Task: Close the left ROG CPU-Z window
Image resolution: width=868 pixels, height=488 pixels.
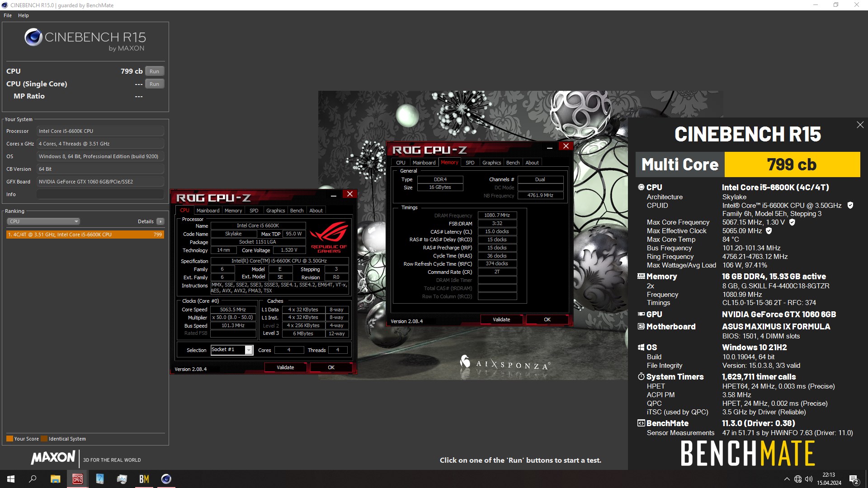Action: coord(349,194)
